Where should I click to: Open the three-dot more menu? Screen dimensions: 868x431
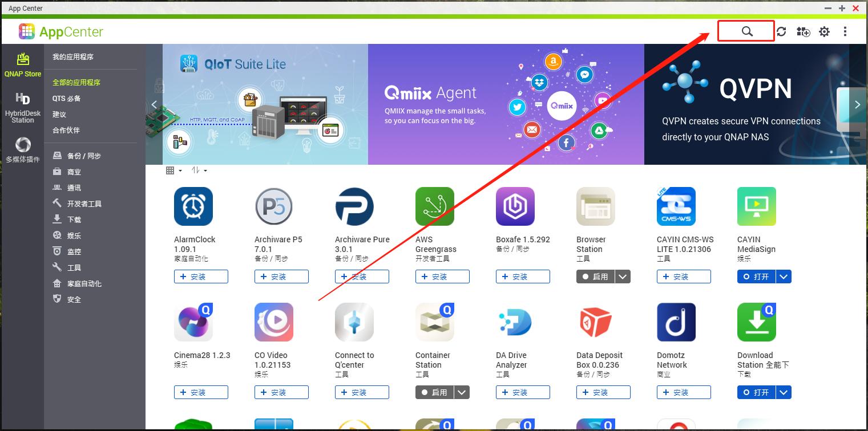[845, 32]
